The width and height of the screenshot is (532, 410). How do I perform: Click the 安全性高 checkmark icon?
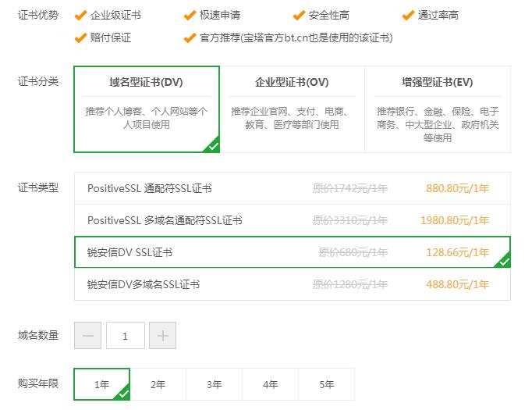pos(299,16)
